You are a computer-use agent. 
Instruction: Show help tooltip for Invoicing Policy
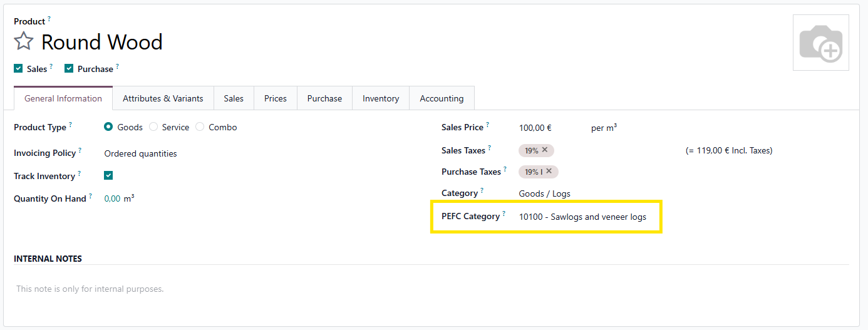coord(80,150)
